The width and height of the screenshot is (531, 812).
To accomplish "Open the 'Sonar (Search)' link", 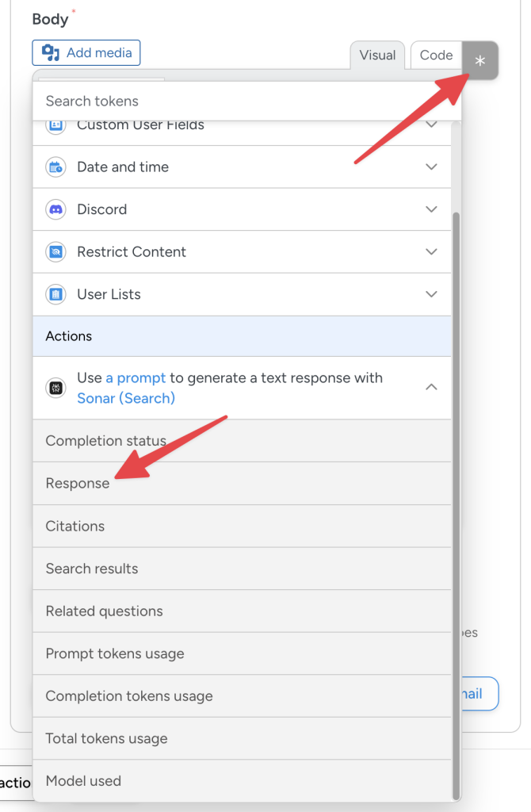I will [x=125, y=396].
